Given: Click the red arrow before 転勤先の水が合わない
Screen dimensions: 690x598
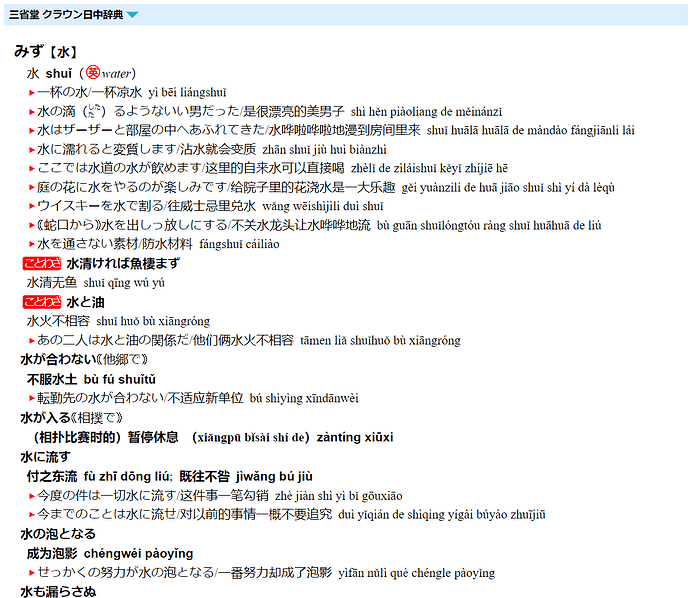Looking at the screenshot, I should coord(32,398).
